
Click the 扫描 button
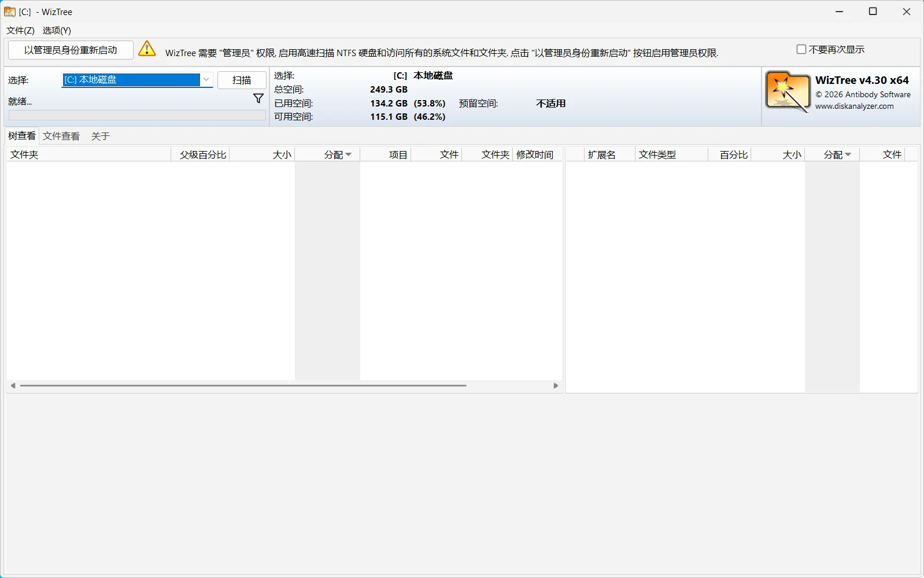pos(242,80)
